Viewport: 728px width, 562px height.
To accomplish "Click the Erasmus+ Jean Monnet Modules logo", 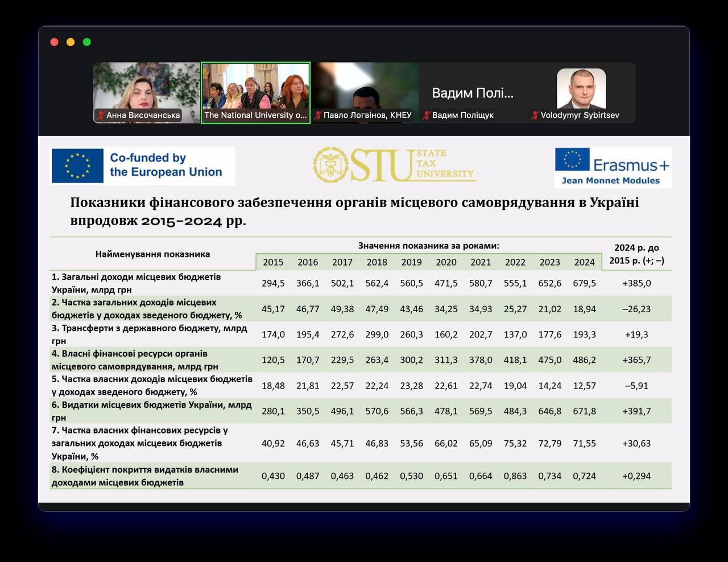I will [x=613, y=167].
